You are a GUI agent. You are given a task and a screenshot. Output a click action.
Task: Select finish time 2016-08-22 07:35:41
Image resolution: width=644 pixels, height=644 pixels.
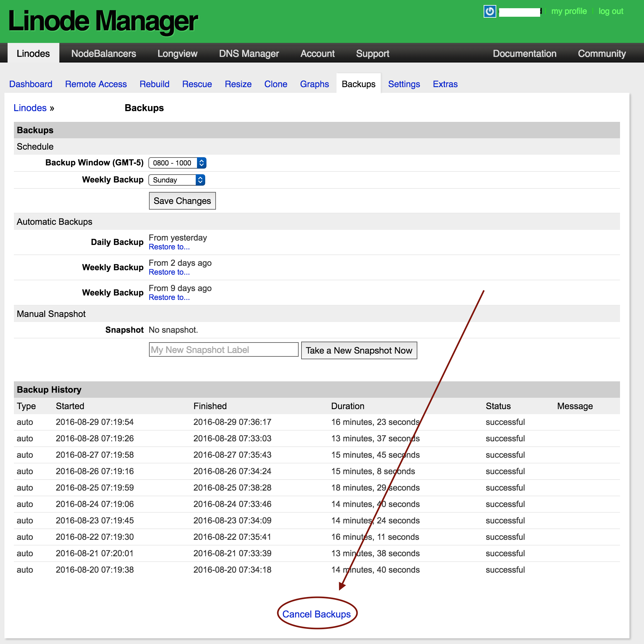[232, 537]
